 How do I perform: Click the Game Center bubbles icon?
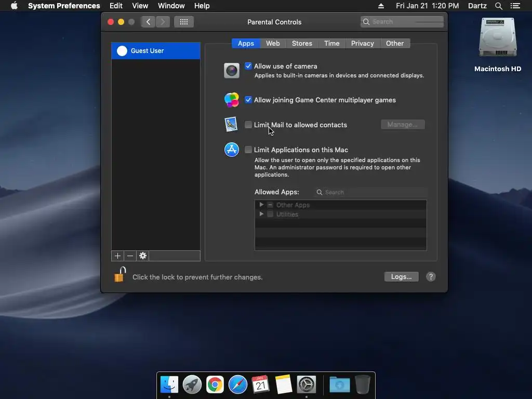[x=231, y=100]
